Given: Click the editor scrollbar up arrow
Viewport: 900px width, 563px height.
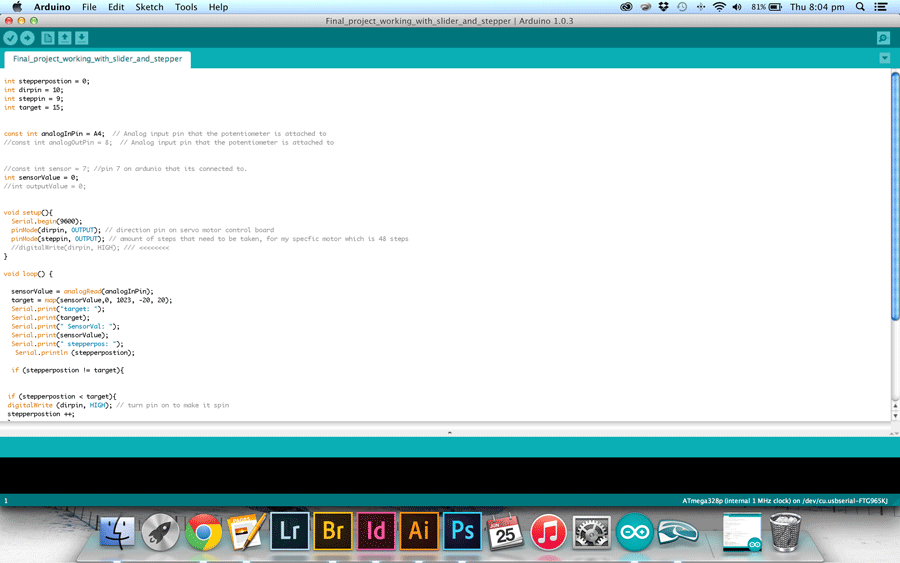Looking at the screenshot, I should [x=895, y=406].
